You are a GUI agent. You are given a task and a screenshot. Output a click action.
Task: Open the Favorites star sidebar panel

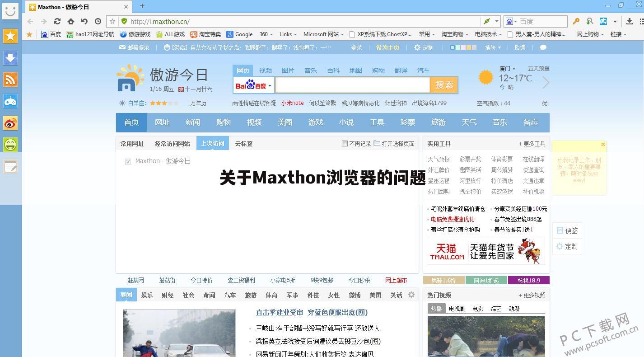click(x=10, y=36)
